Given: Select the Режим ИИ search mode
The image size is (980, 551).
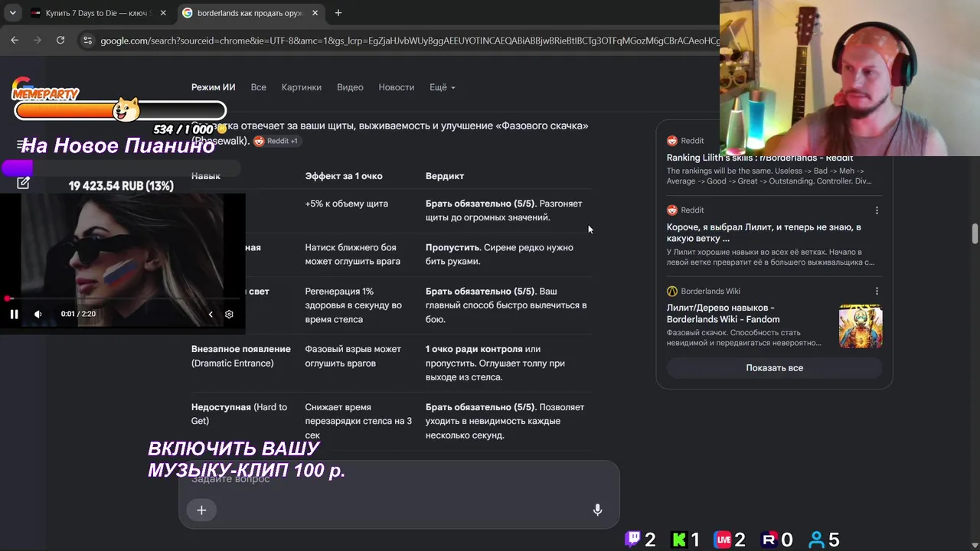Looking at the screenshot, I should click(x=213, y=87).
